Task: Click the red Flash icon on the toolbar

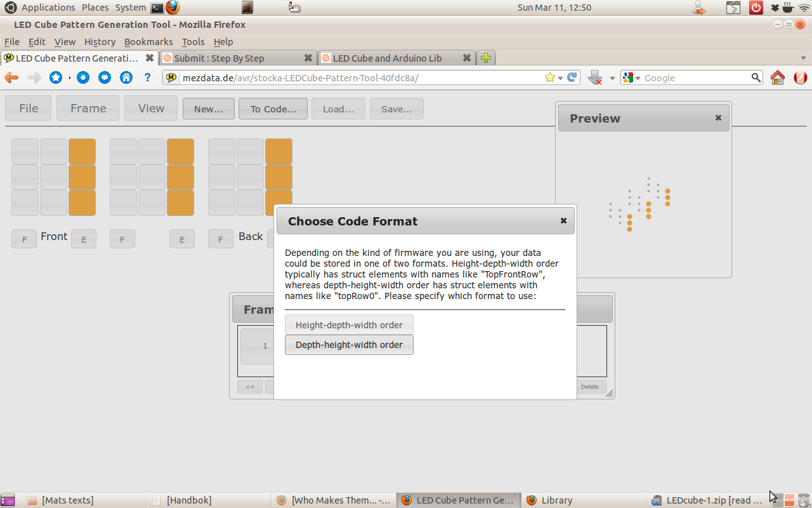Action: tap(800, 77)
